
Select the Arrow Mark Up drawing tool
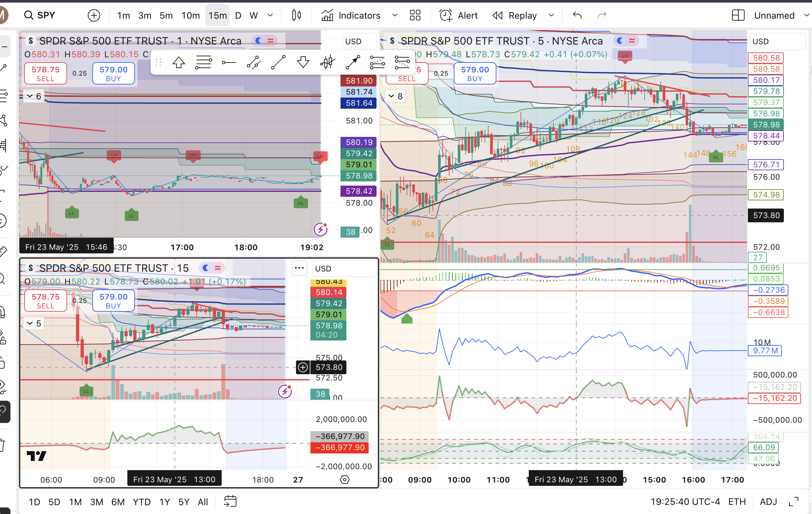pos(178,63)
